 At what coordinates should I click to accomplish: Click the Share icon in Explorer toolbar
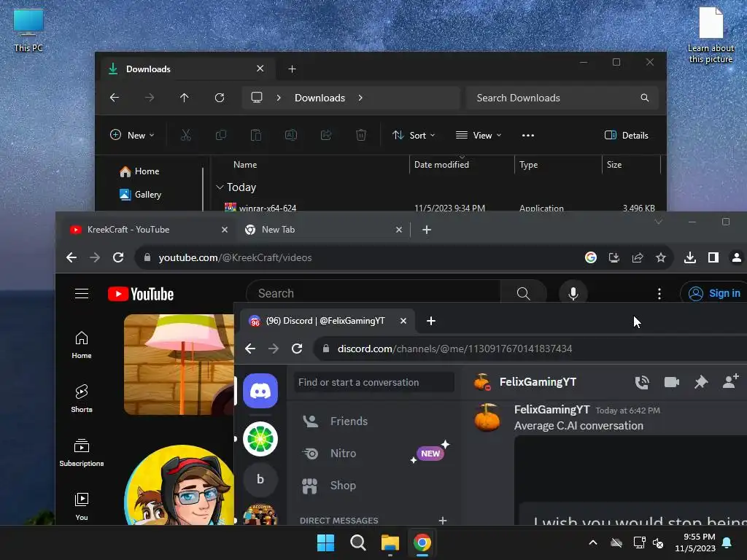326,135
